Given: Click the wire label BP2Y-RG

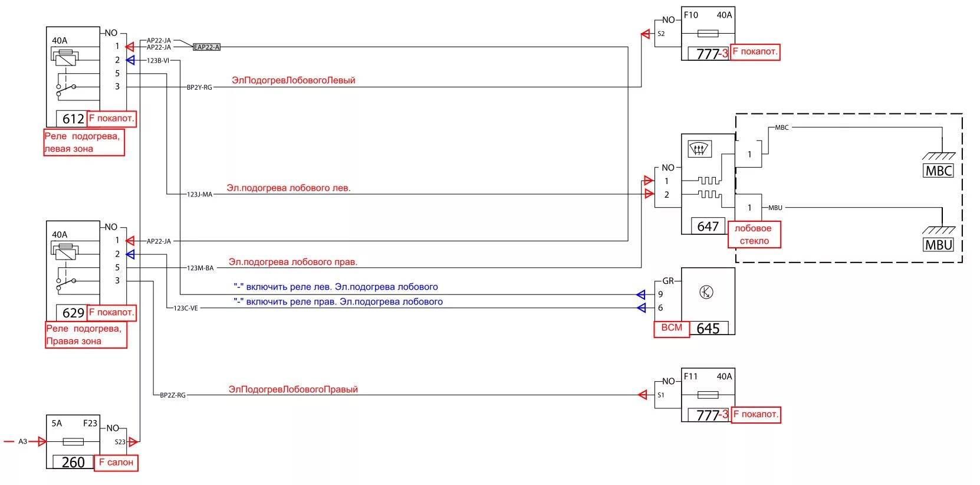Looking at the screenshot, I should click(x=199, y=87).
